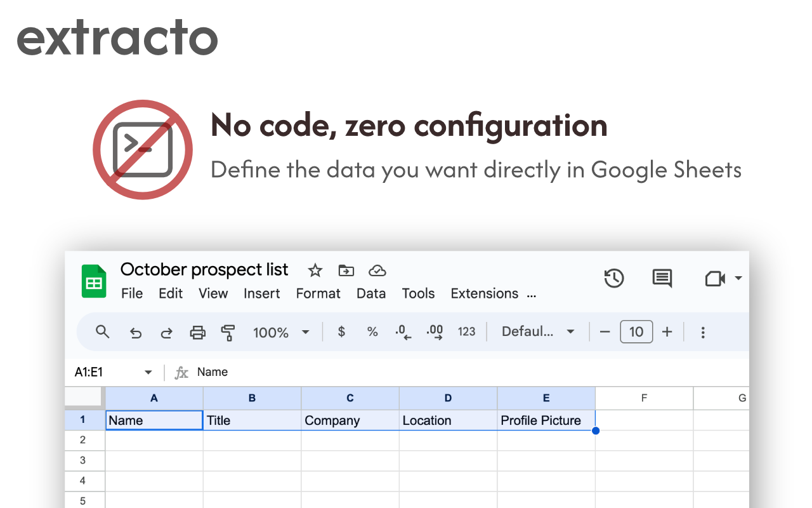Click the print icon in the toolbar
This screenshot has width=812, height=508.
(x=197, y=331)
